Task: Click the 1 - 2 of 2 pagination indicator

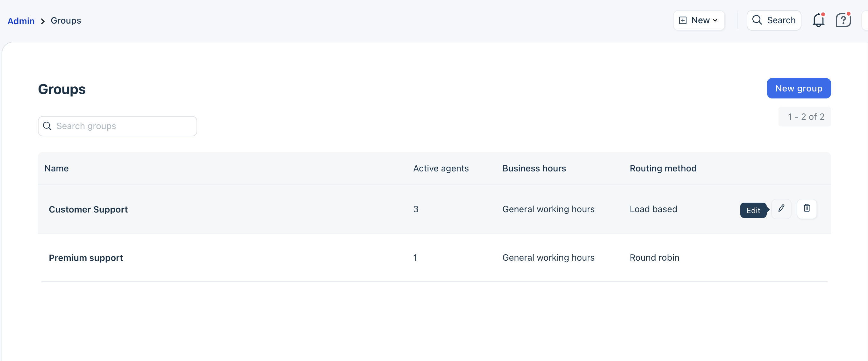Action: (x=806, y=117)
